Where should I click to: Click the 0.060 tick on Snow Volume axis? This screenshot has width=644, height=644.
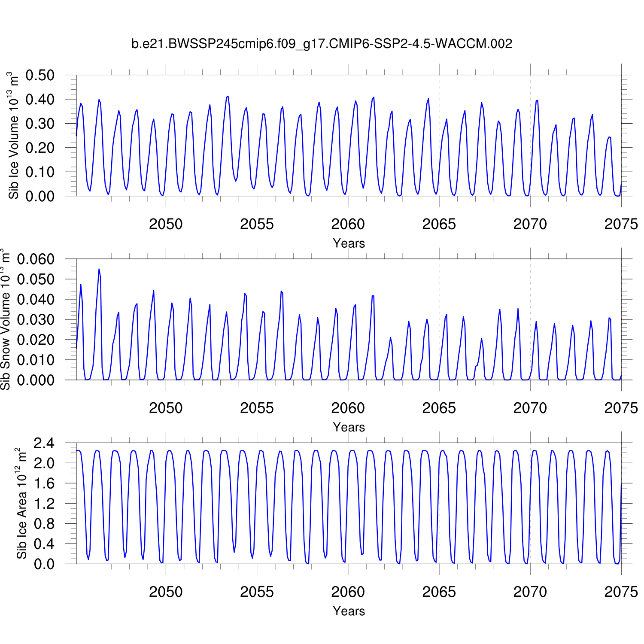coord(36,259)
